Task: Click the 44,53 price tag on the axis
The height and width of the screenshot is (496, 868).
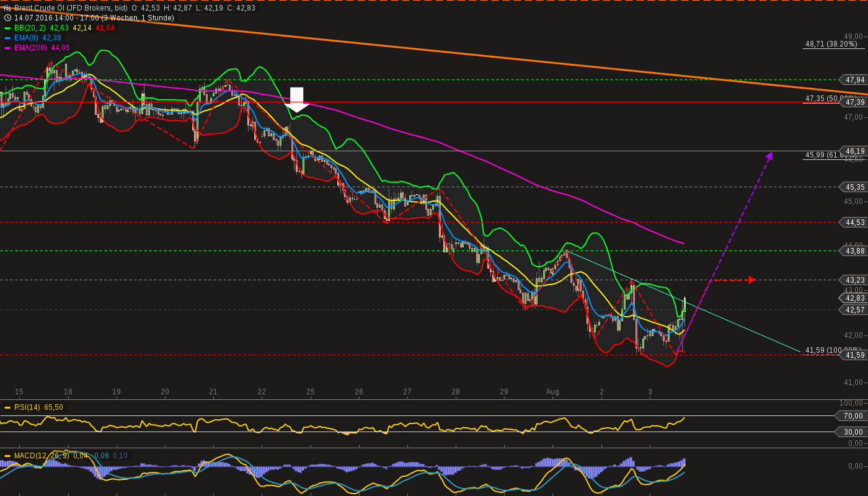Action: [852, 222]
